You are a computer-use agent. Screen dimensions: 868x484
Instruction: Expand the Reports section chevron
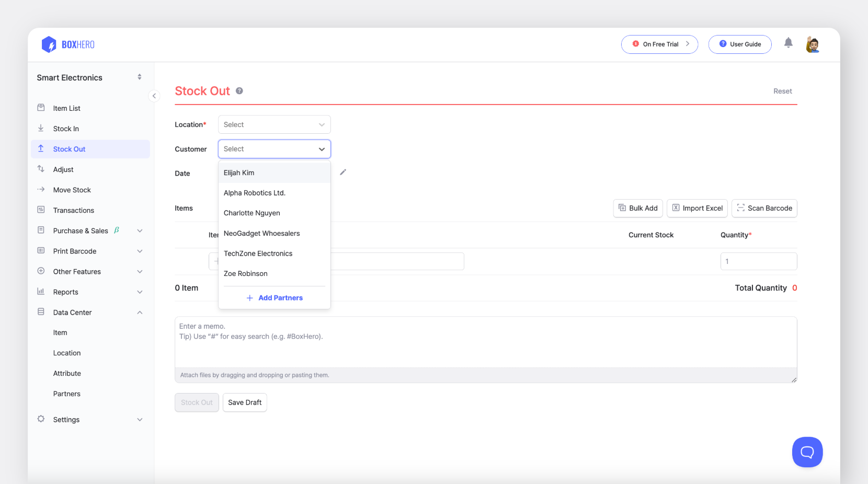click(140, 292)
